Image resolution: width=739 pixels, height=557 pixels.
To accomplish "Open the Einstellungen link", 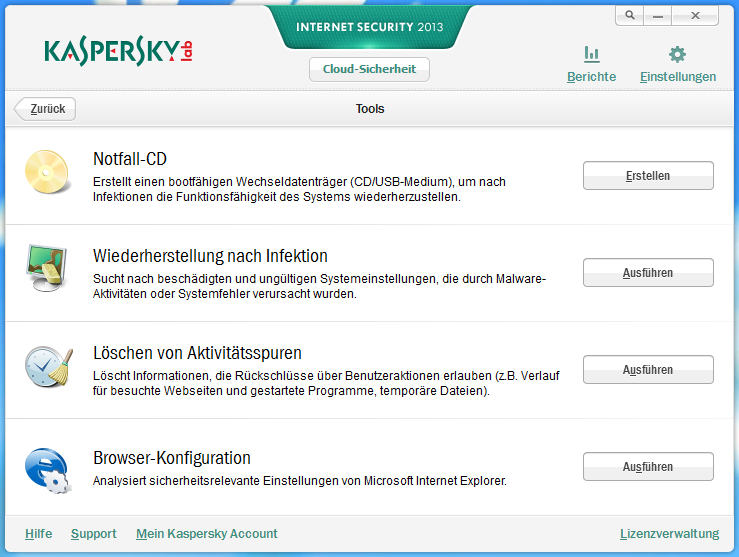I will (678, 76).
